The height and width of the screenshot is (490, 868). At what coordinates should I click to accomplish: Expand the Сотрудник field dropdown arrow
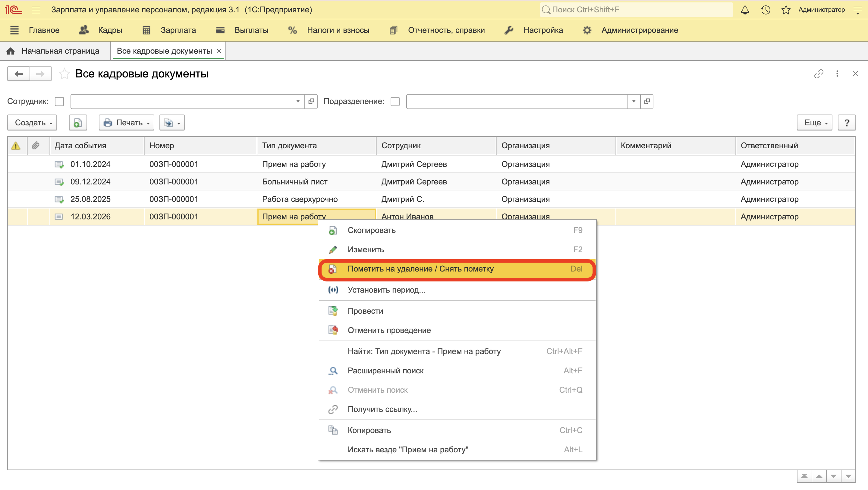coord(298,102)
